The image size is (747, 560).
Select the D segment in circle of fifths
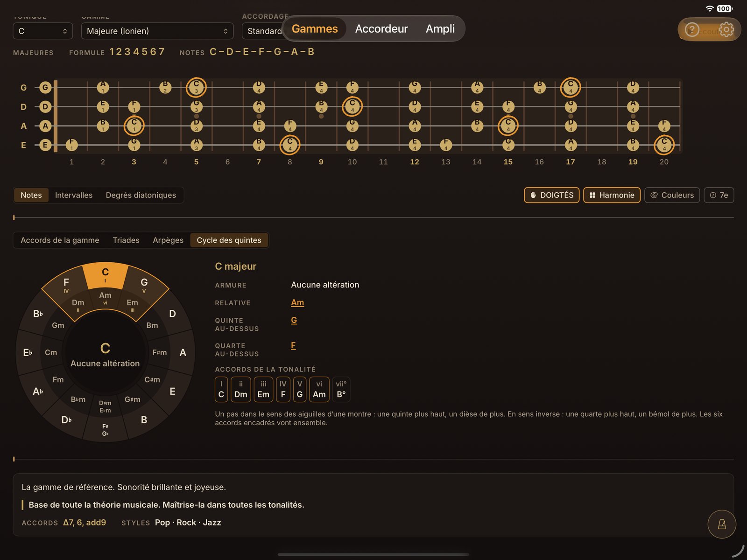pos(172,314)
